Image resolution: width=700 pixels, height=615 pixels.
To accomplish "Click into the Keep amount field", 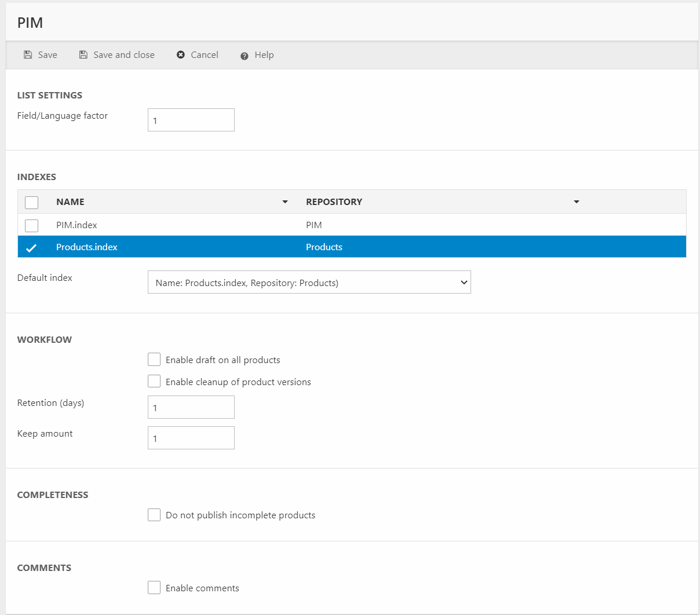I will coord(191,438).
